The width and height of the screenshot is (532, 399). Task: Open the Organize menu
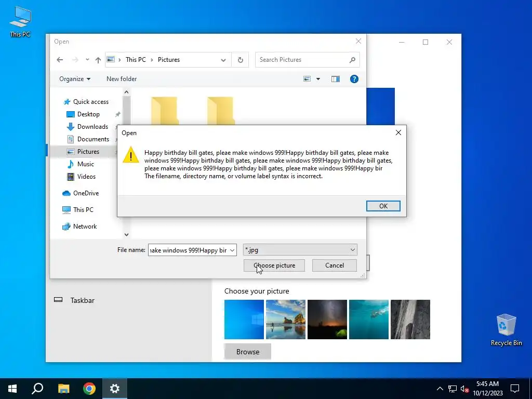[x=75, y=79]
